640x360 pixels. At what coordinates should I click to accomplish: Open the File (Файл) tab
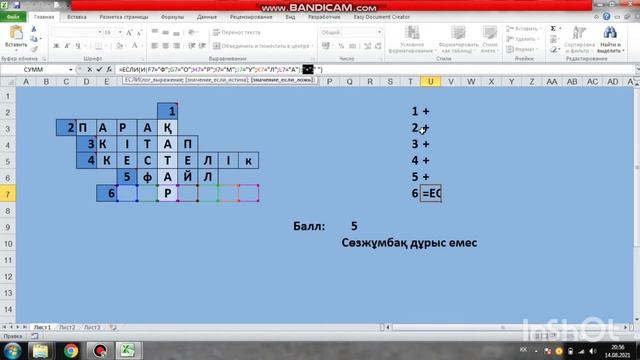(x=13, y=17)
